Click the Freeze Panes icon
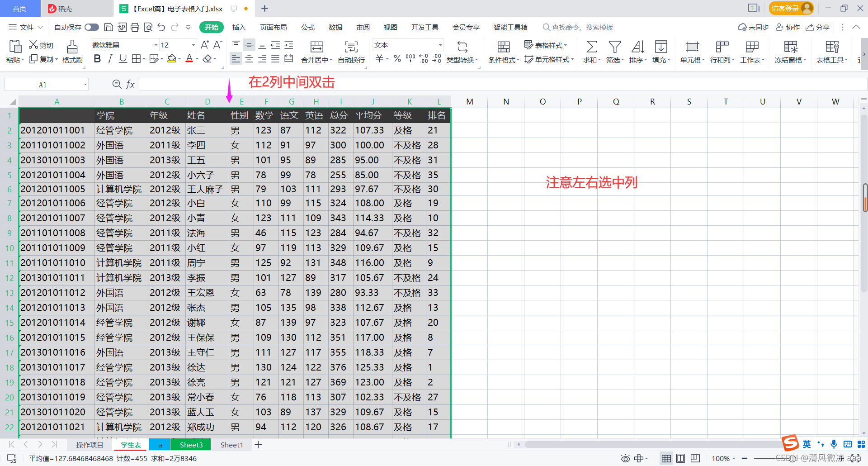The width and height of the screenshot is (868, 466). click(791, 47)
